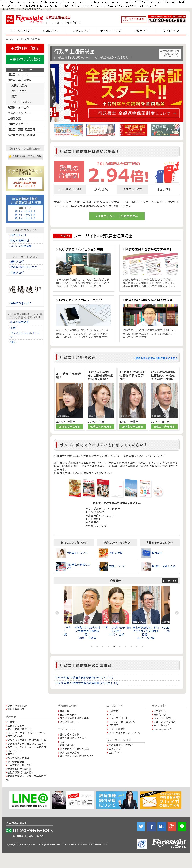Screen dimensions: 192x868
Task: Click 合格者の声を見る under 中西 菜緒さん
Action: (x=70, y=427)
